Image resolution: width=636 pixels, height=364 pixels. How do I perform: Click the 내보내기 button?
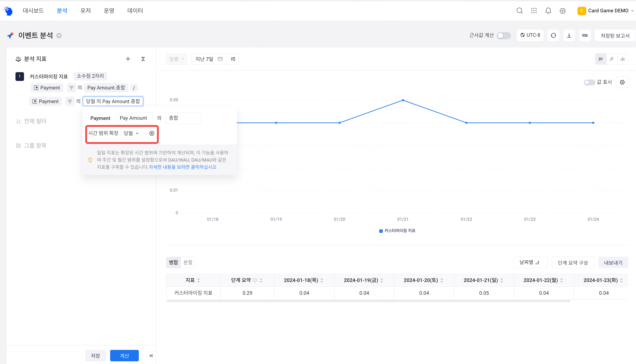click(613, 262)
